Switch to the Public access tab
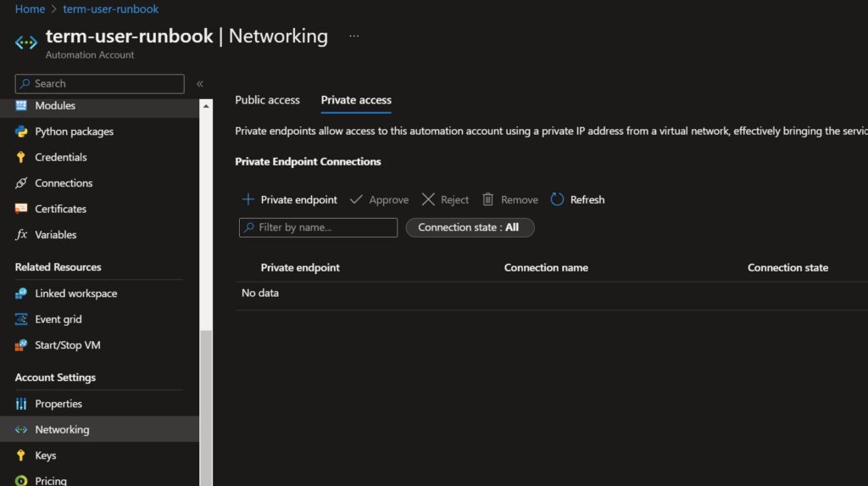 [x=267, y=100]
